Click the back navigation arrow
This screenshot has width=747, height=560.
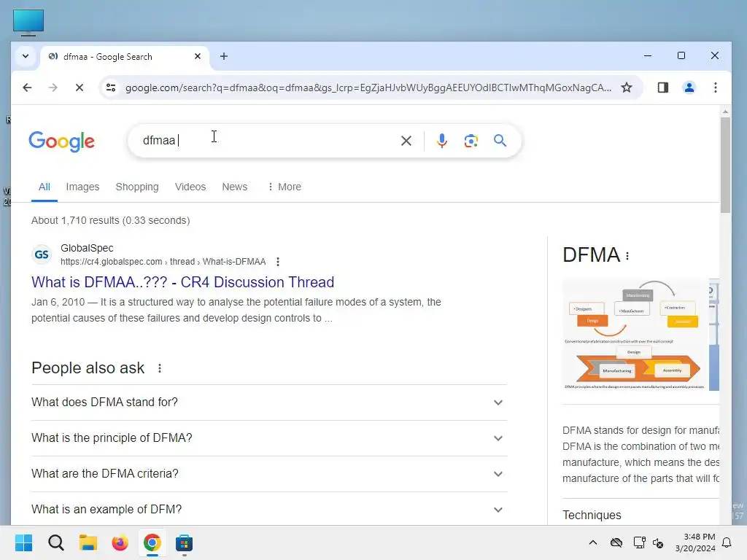pyautogui.click(x=27, y=87)
